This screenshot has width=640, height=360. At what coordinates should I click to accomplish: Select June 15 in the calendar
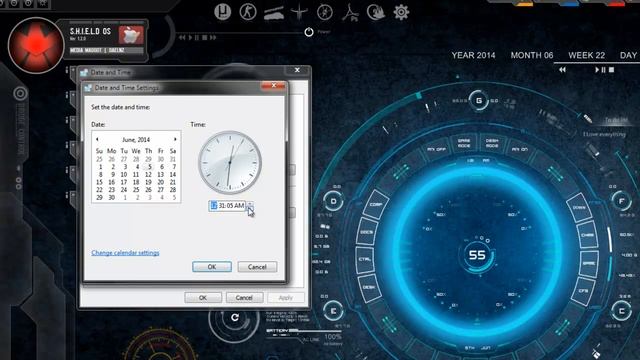pyautogui.click(x=99, y=182)
